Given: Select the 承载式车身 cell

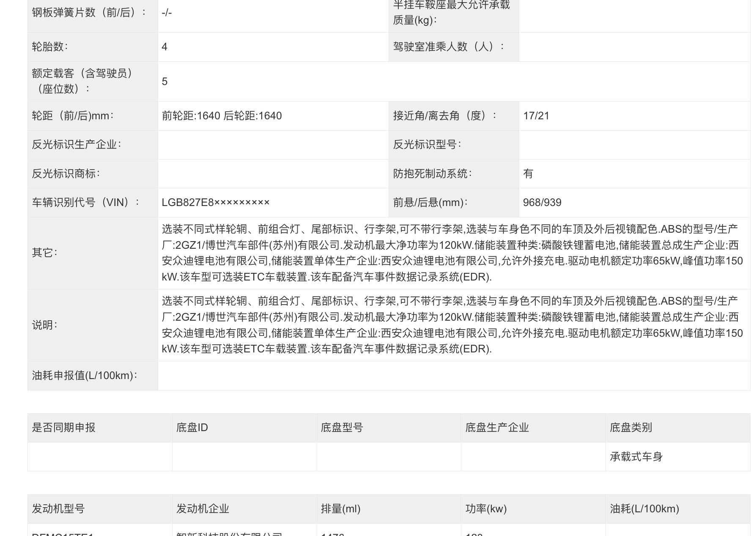Looking at the screenshot, I should (636, 457).
